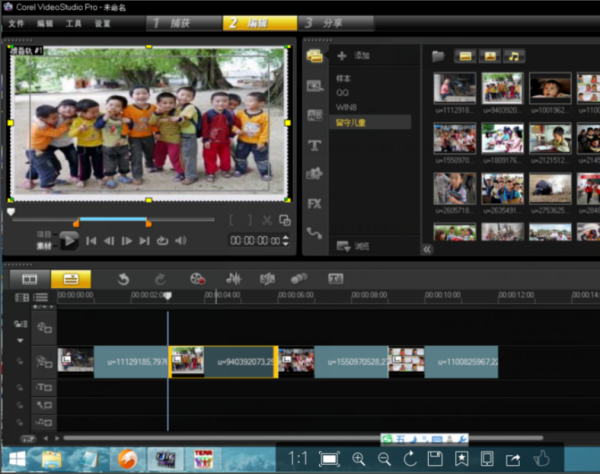Open the 文件 menu

coord(15,22)
